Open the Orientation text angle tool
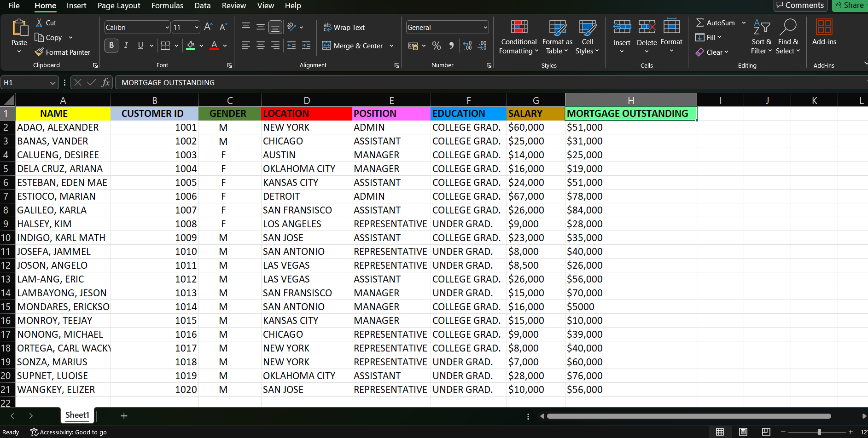The height and width of the screenshot is (438, 868). click(291, 27)
